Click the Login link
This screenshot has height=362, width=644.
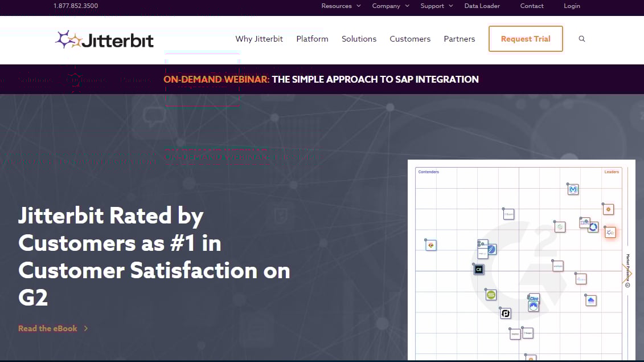click(572, 6)
